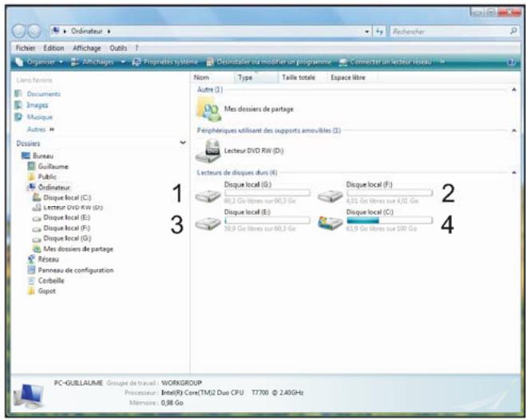Select Mes dossiers de partage in folder tree
Screen dimensions: 526x420
point(78,249)
